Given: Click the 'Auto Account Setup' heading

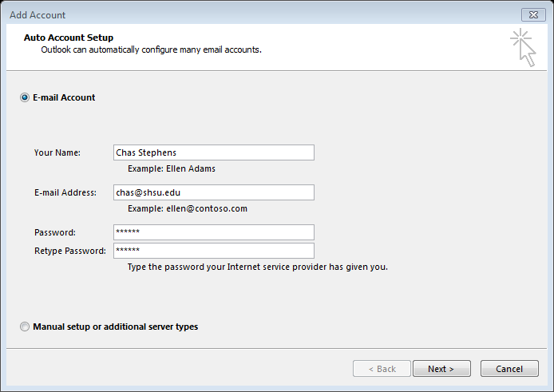Looking at the screenshot, I should (x=69, y=38).
